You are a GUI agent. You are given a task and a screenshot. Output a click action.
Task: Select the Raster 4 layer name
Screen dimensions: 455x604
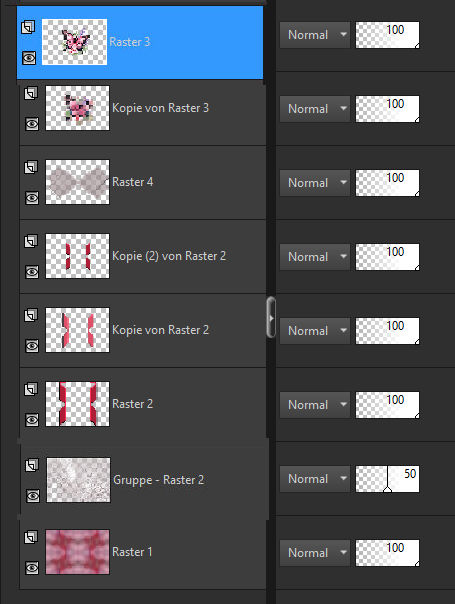[x=133, y=182]
